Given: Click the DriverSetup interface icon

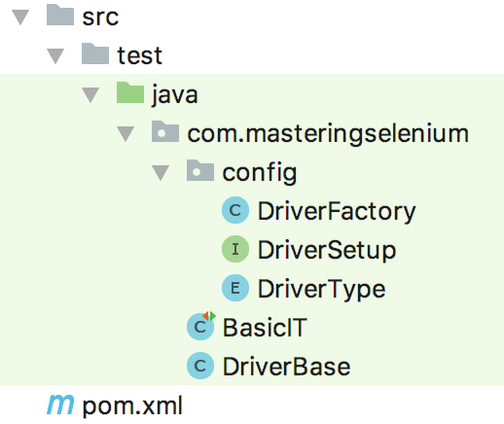Looking at the screenshot, I should click(235, 249).
